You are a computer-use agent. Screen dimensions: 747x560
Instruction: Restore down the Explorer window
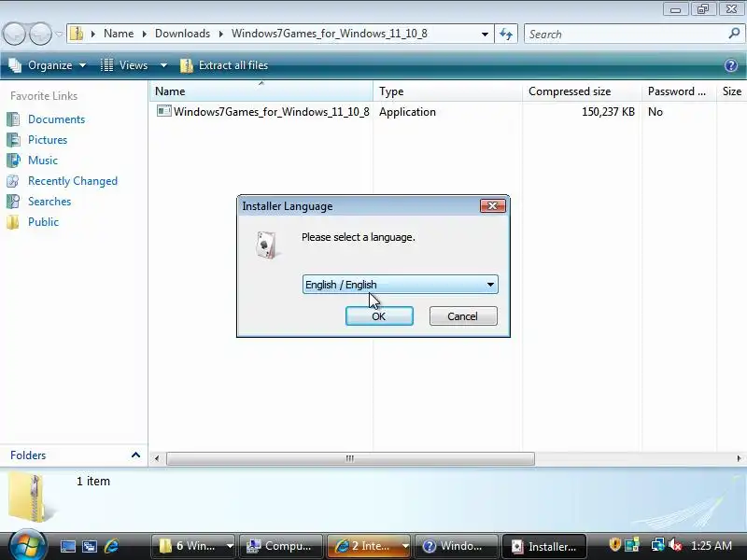tap(703, 9)
